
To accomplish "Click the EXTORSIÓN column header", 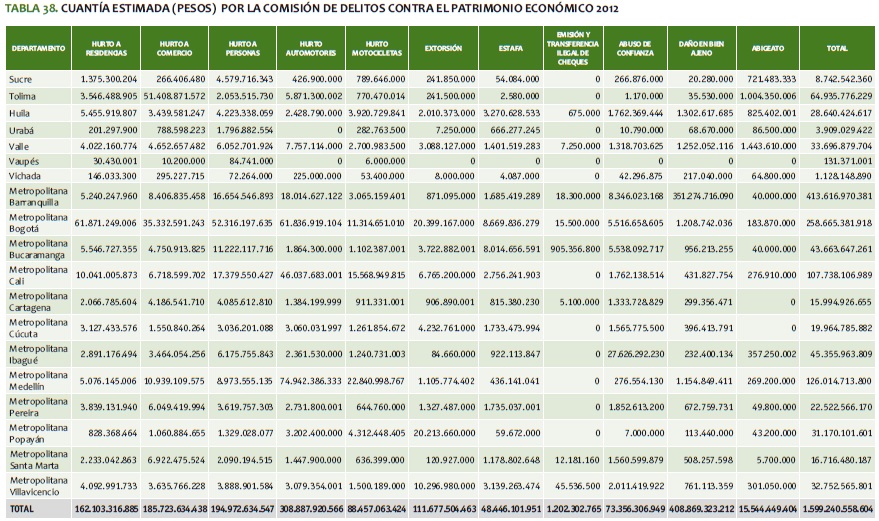I will click(x=443, y=48).
